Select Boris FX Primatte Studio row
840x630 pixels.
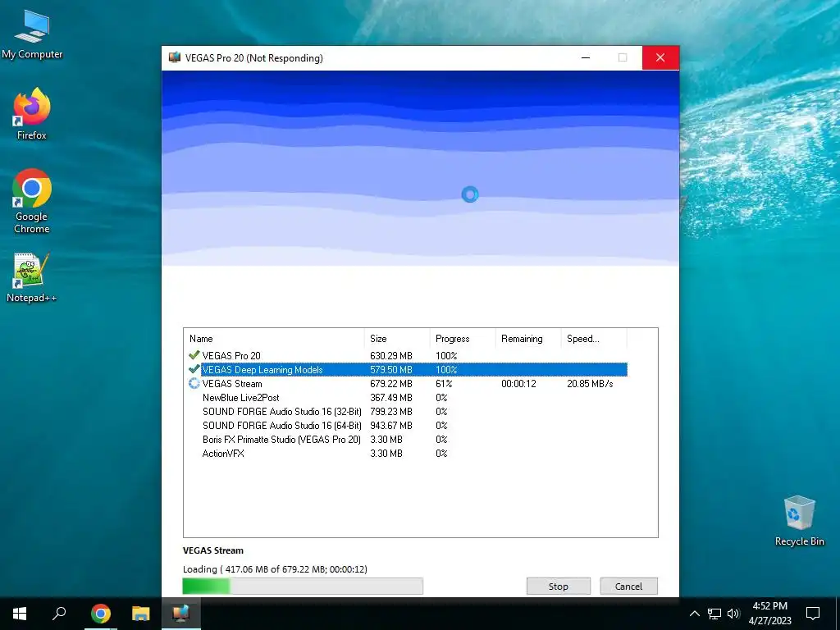tap(407, 439)
